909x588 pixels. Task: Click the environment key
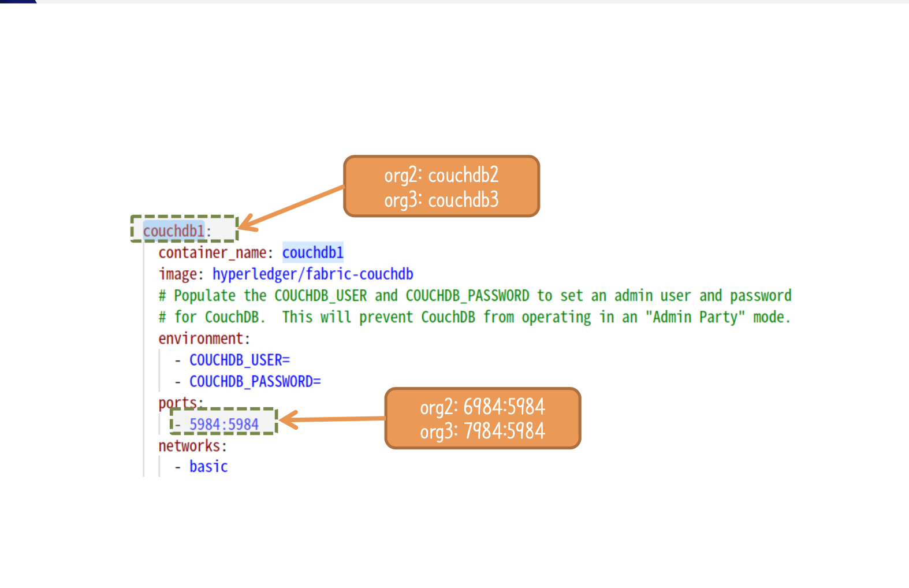(x=201, y=338)
